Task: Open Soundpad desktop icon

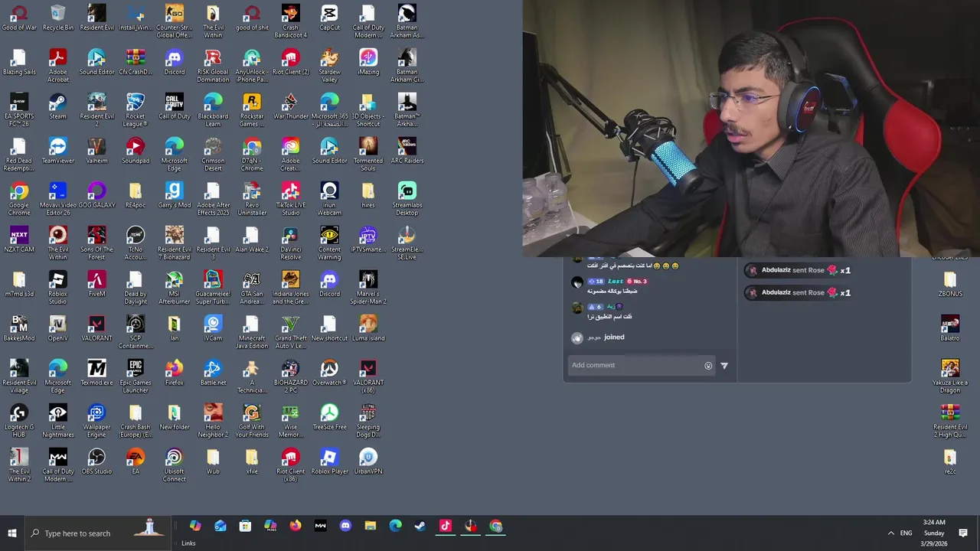Action: 136,152
